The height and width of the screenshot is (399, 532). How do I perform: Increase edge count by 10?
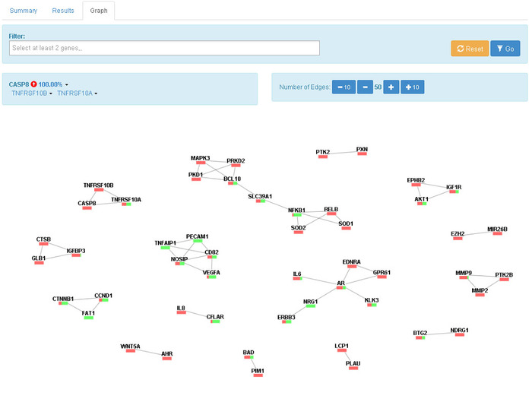tap(412, 87)
